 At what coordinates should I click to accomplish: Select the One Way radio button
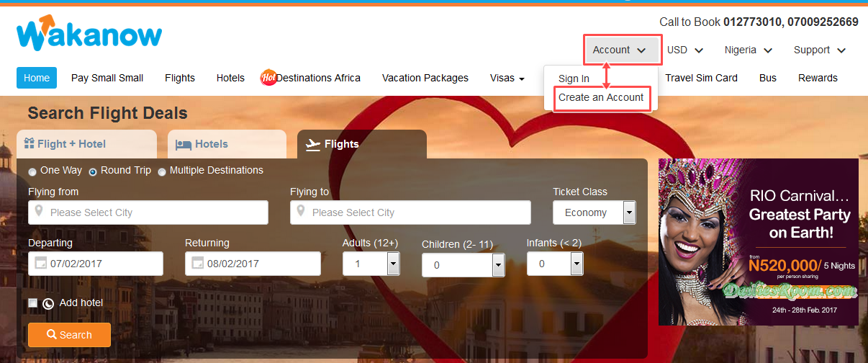click(x=32, y=171)
